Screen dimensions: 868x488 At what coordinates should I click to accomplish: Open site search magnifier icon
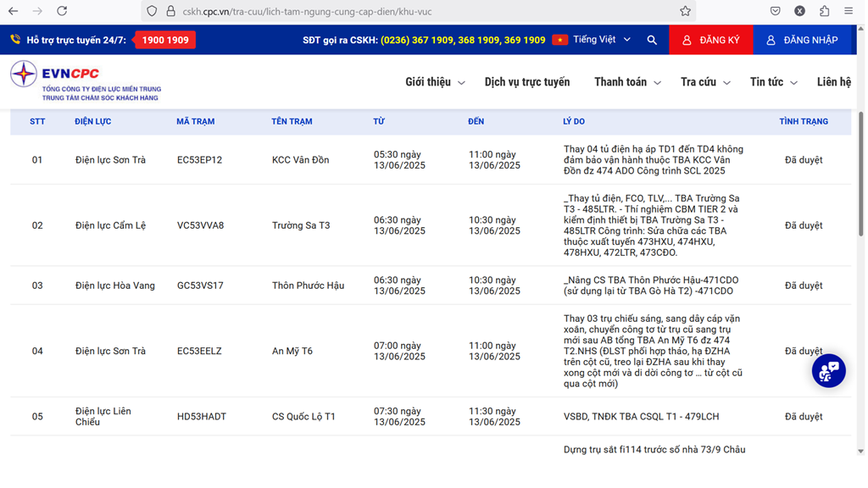click(652, 40)
